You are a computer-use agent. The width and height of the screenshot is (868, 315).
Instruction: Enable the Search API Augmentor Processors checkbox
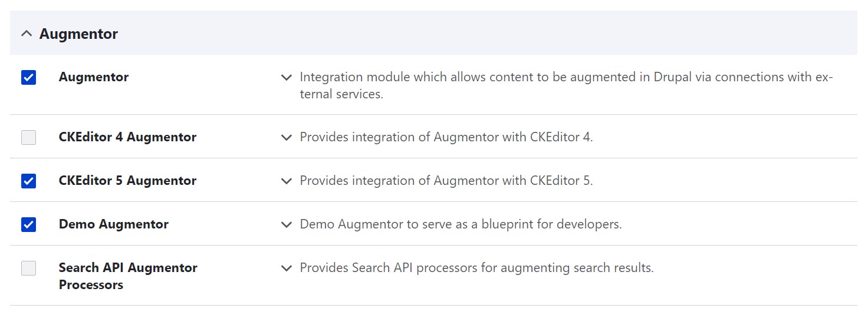coord(28,268)
